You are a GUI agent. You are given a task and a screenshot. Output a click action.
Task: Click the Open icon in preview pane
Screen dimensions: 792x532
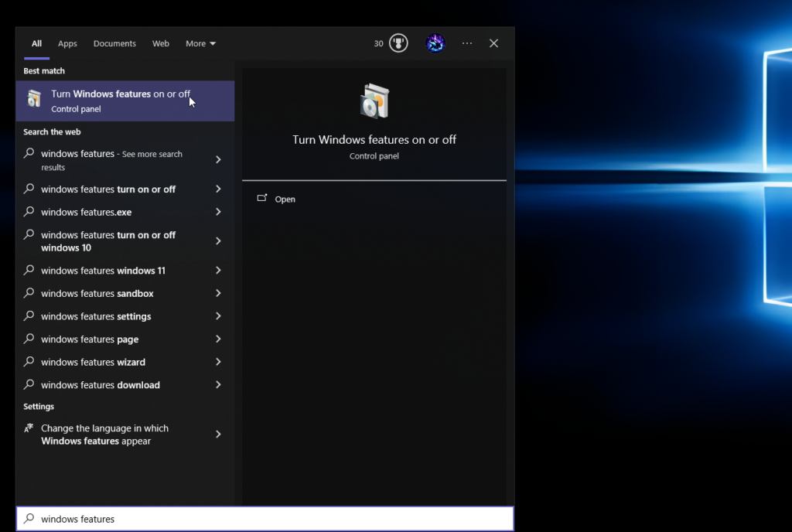pos(262,199)
